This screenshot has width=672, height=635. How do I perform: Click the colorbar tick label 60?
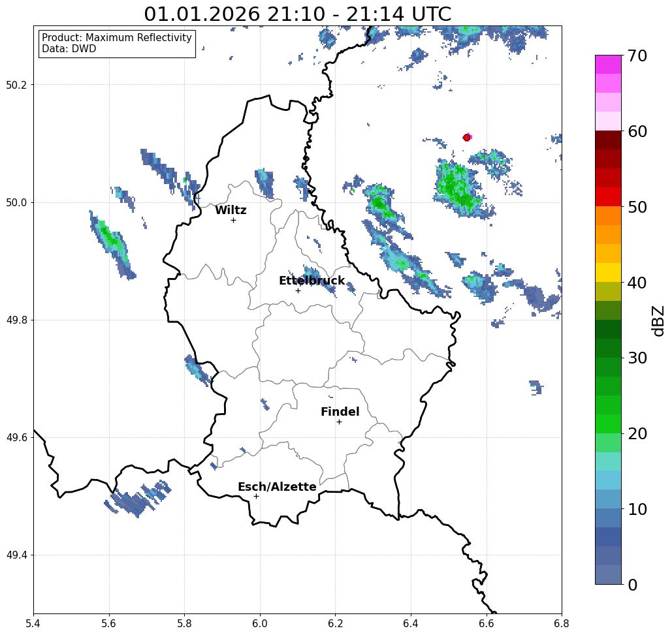coord(637,131)
